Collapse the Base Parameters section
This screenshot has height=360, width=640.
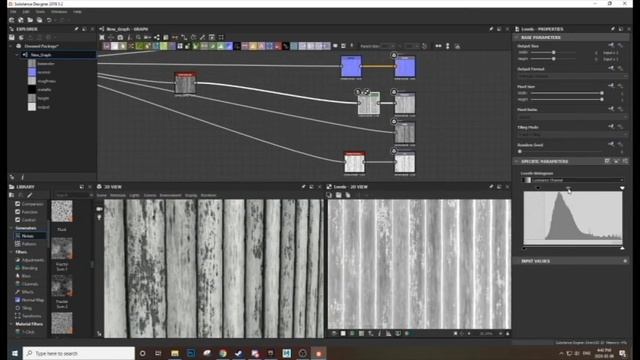(517, 38)
